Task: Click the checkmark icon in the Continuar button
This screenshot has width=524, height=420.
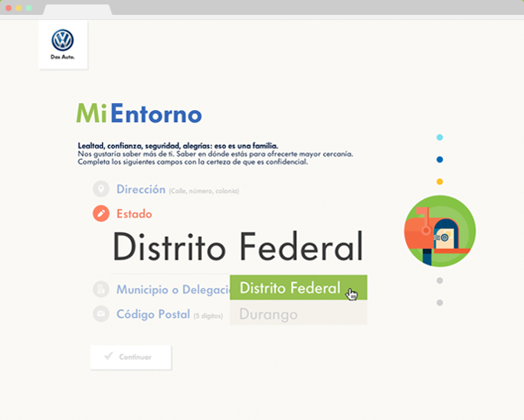Action: point(108,356)
